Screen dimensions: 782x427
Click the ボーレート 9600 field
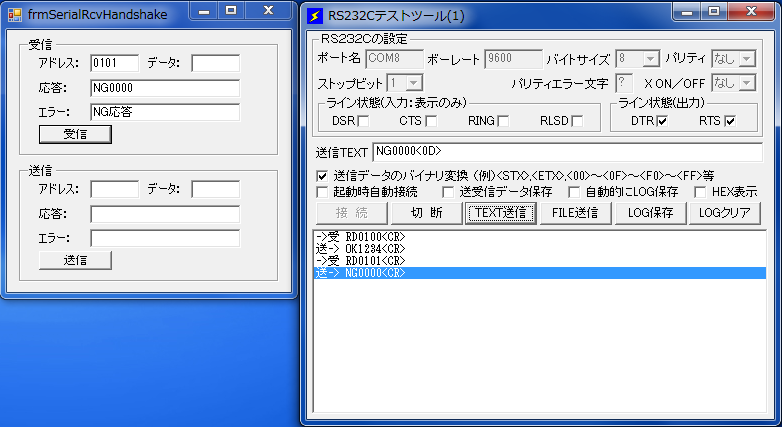514,59
